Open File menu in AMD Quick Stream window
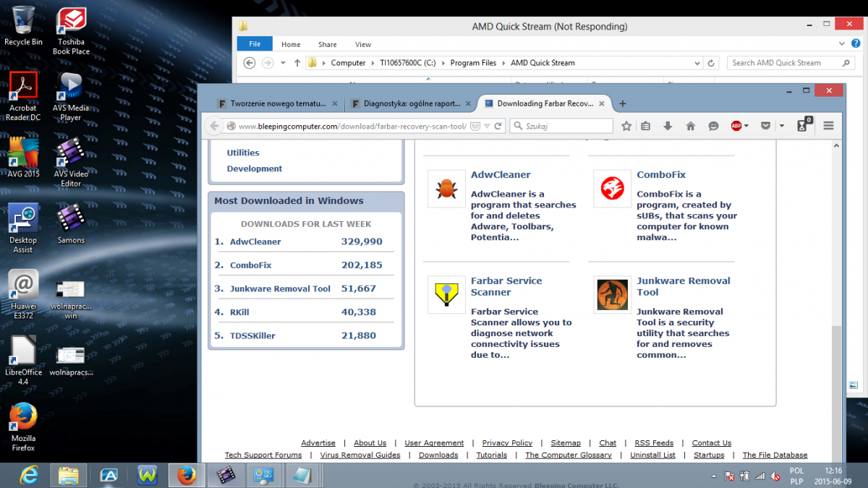Screen dimensions: 868x488 pos(255,44)
